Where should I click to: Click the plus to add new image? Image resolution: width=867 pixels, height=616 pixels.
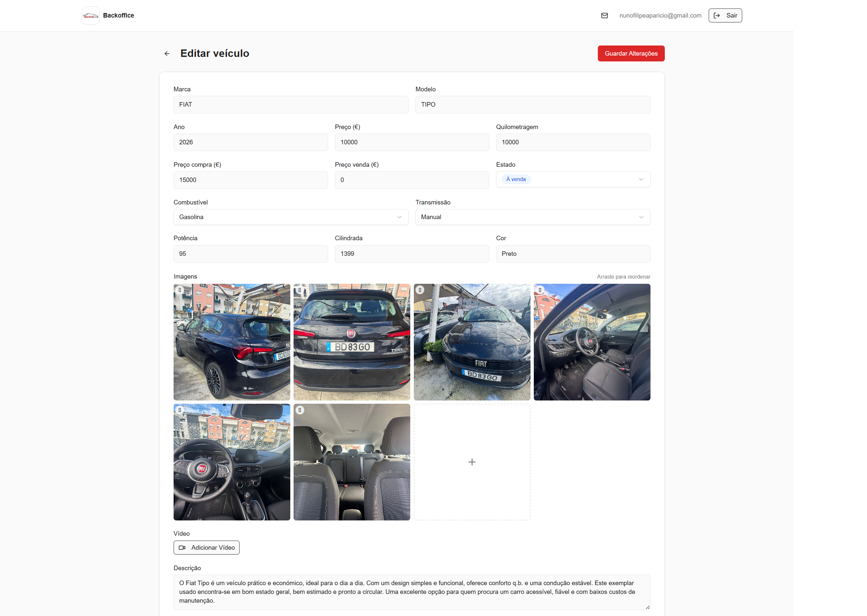pyautogui.click(x=472, y=462)
